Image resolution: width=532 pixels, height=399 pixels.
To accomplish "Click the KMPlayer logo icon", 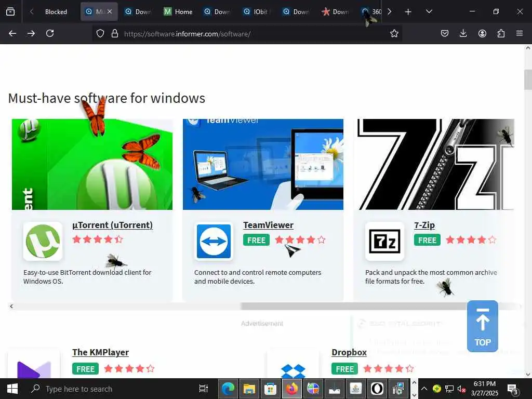I will pyautogui.click(x=34, y=369).
